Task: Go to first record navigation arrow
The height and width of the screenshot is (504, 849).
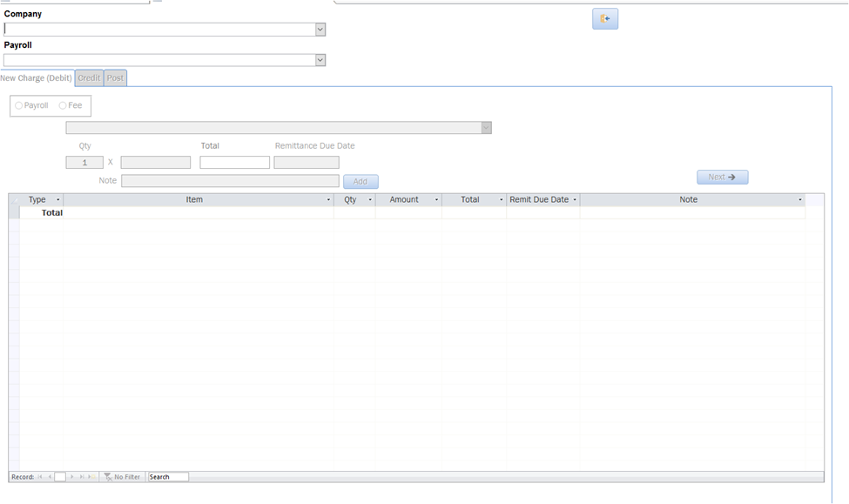Action: 40,477
